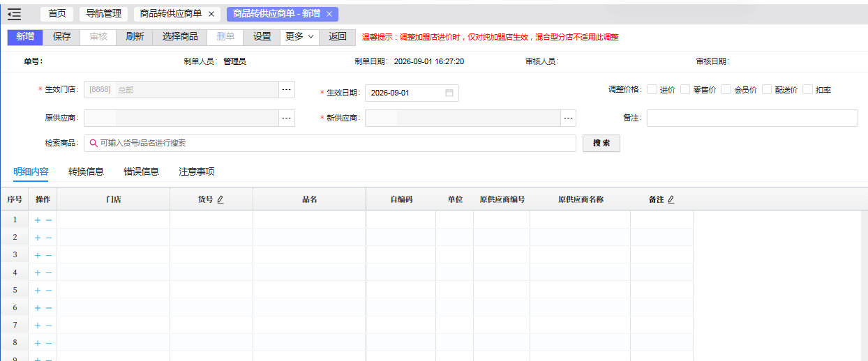Tick the 会员价 checkbox
Screen dimensions: 868x361
(726, 90)
